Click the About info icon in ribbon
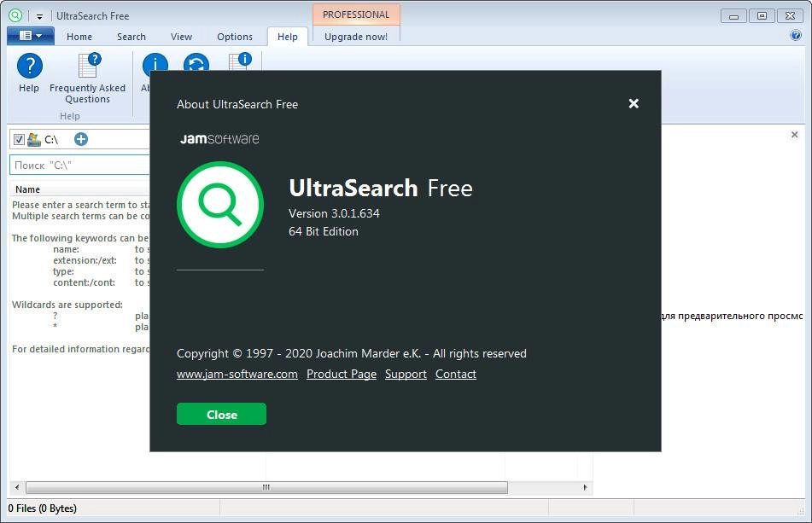Viewport: 812px width, 523px height. click(x=155, y=62)
